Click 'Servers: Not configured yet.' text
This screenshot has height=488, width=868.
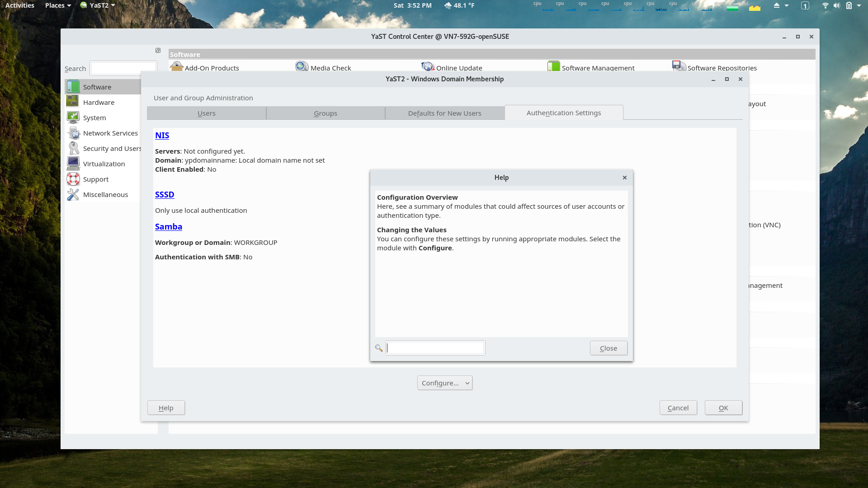point(200,151)
